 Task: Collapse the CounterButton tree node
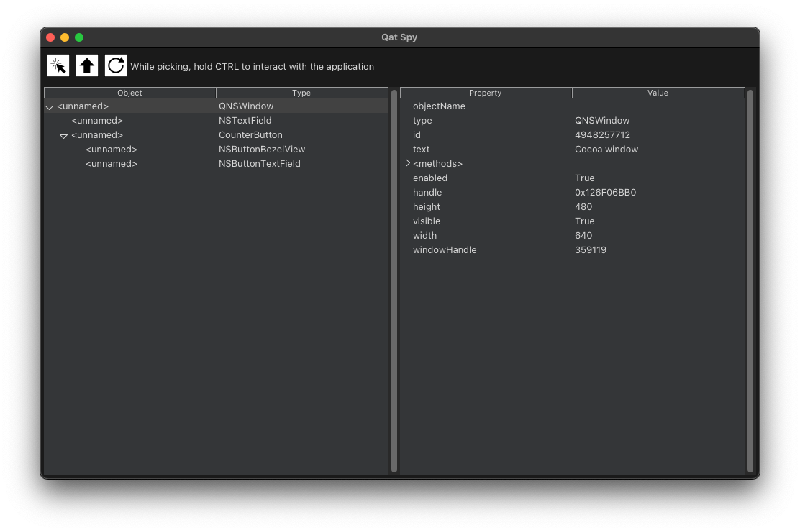[64, 136]
